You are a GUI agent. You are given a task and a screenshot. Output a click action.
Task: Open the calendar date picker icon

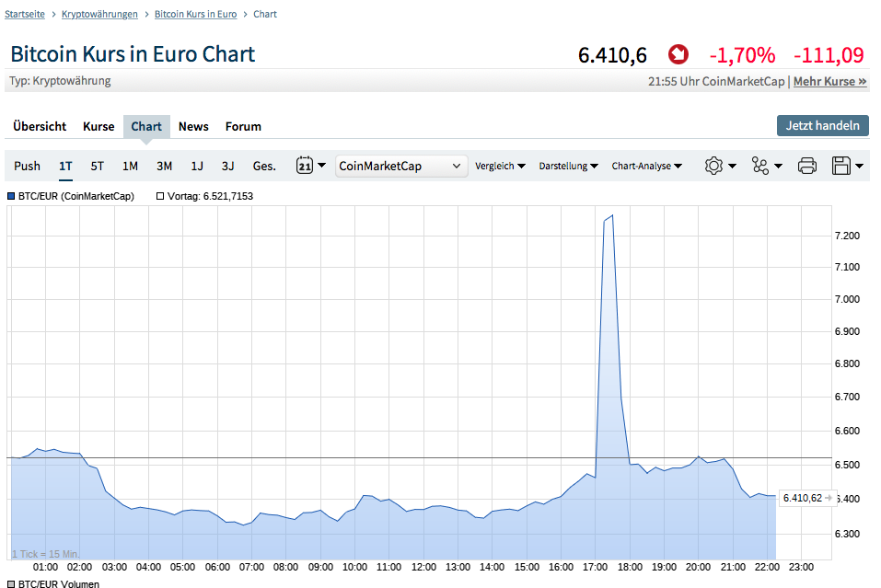[x=305, y=166]
